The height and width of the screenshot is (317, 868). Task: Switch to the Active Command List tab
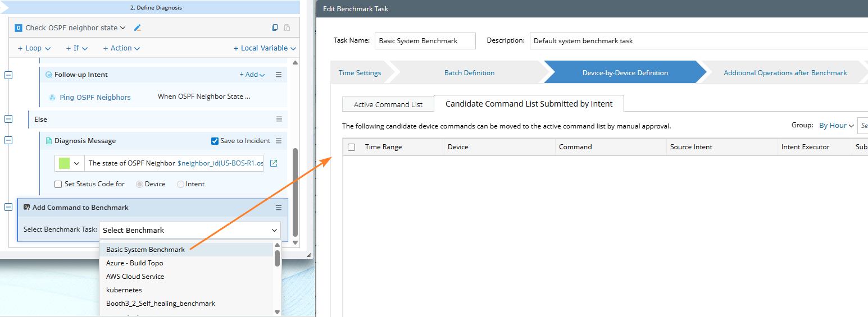click(x=388, y=104)
